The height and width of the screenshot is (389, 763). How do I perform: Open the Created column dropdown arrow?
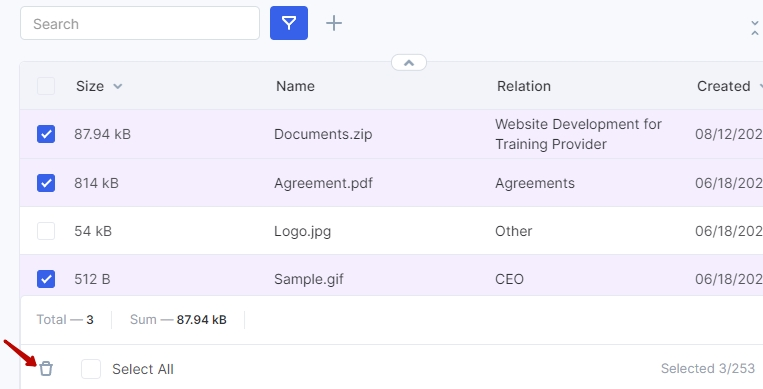(760, 86)
